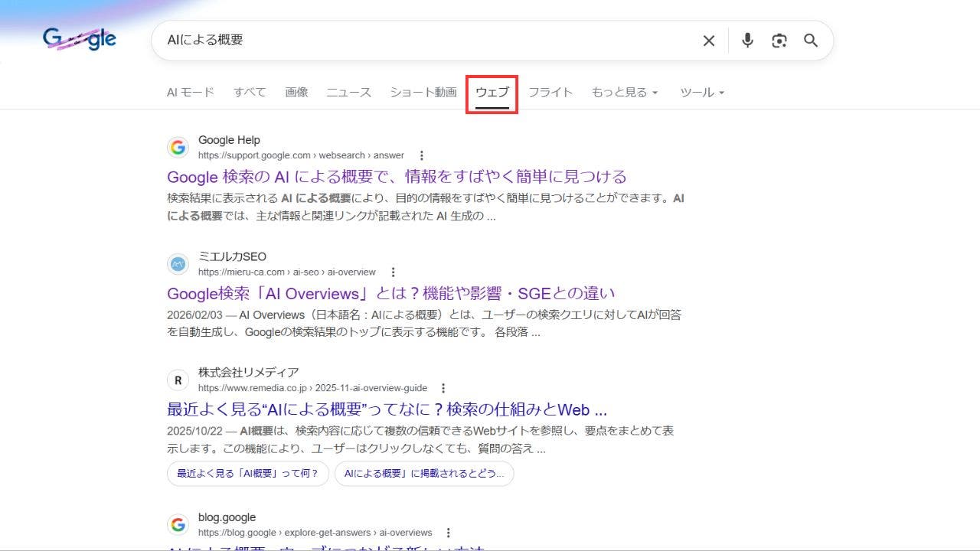
Task: Start voice search with the microphone icon
Action: click(x=746, y=41)
